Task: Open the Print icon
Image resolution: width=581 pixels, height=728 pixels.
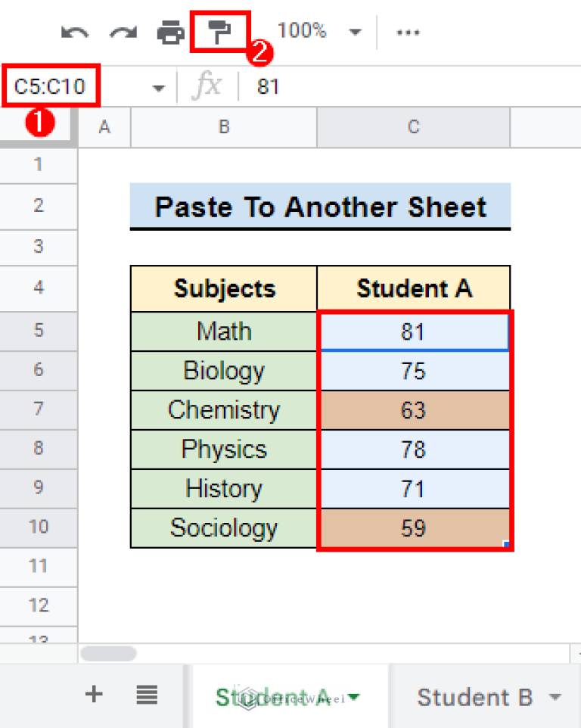Action: 172,32
